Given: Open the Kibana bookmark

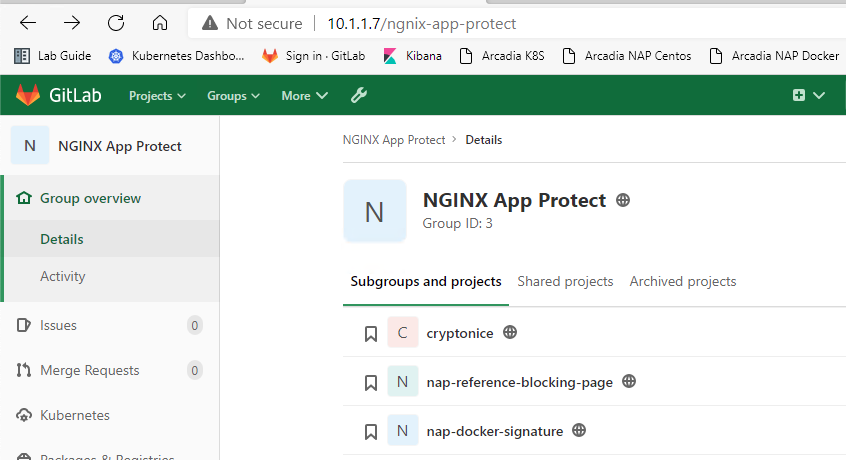Looking at the screenshot, I should coord(413,56).
